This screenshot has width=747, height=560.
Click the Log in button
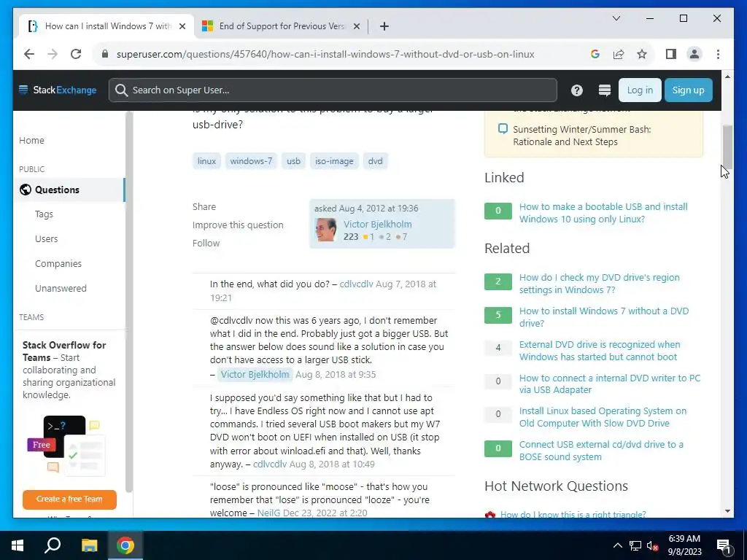(640, 90)
